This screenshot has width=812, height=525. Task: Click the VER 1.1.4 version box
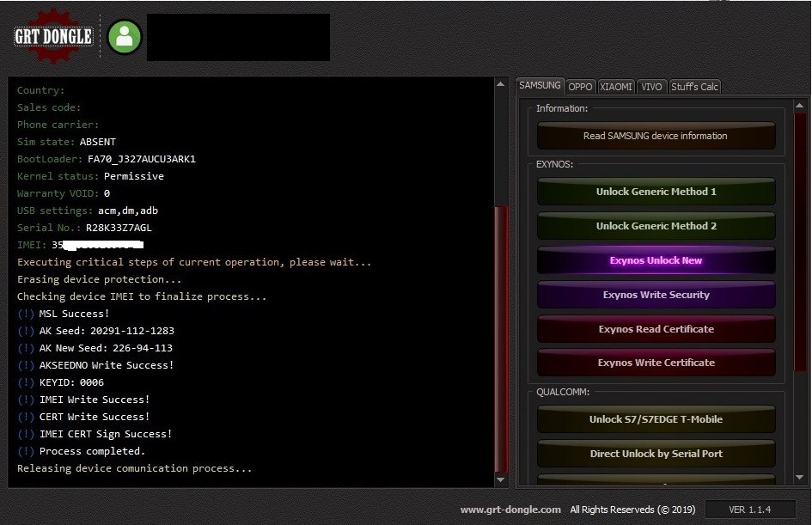pos(749,510)
